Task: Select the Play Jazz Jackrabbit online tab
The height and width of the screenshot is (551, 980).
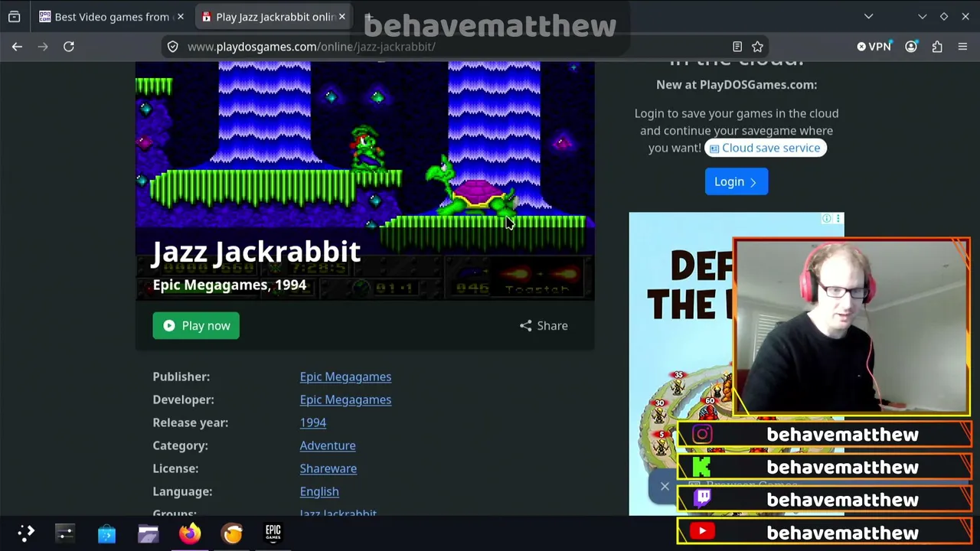Action: [273, 16]
